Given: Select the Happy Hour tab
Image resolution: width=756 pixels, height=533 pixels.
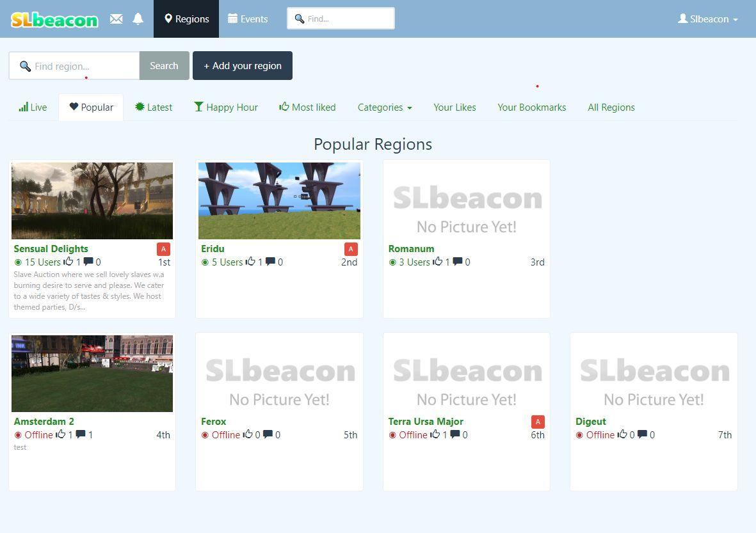Looking at the screenshot, I should 226,107.
